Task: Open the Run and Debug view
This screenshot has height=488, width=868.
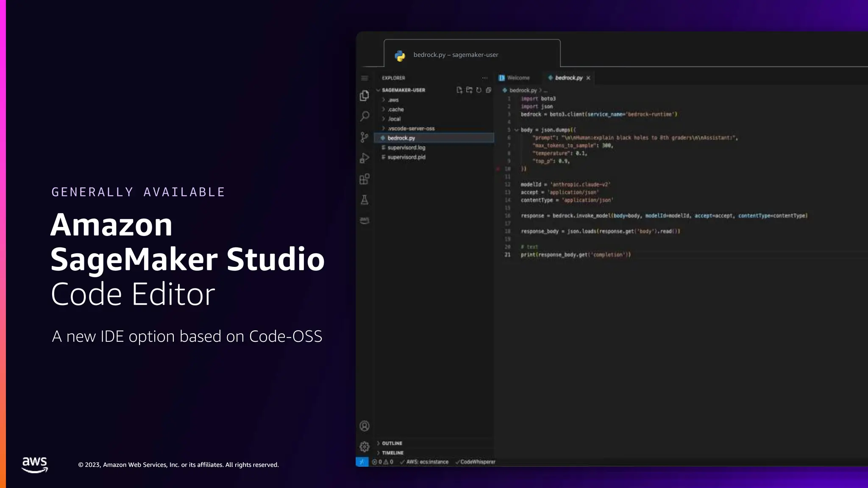Action: (x=364, y=158)
